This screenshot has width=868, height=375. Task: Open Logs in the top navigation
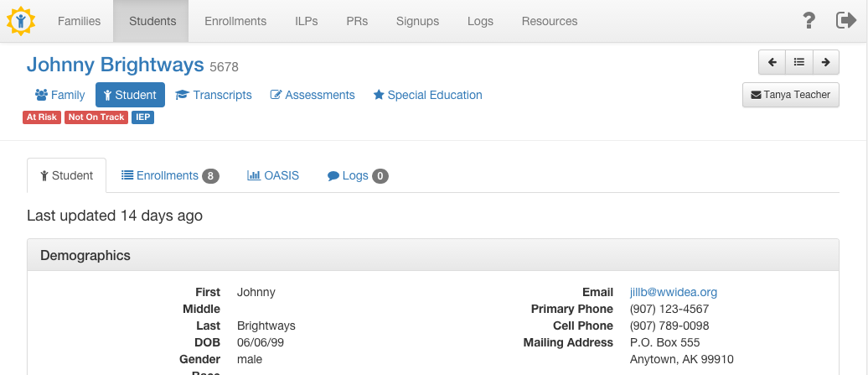click(480, 21)
